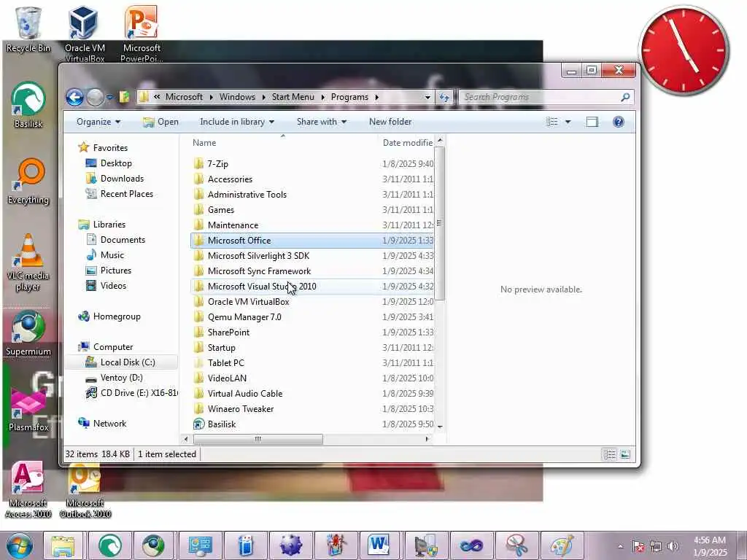The height and width of the screenshot is (560, 747).
Task: Select the Accessories folder
Action: coord(312,179)
